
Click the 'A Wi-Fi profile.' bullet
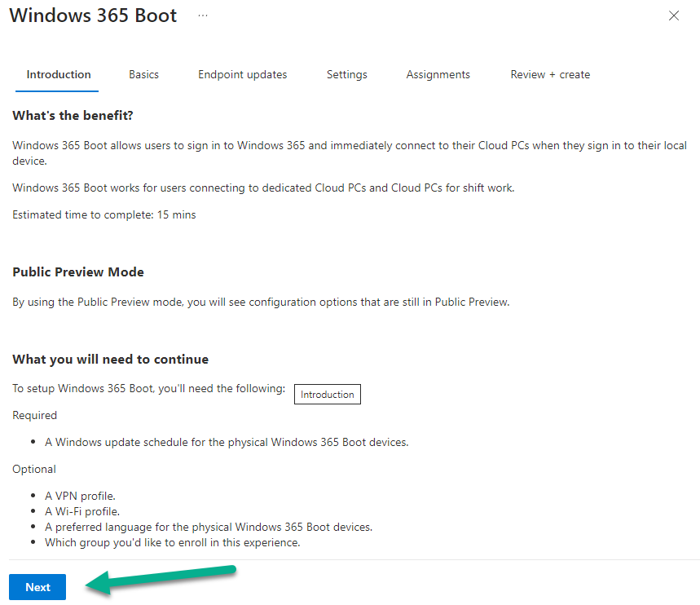82,511
